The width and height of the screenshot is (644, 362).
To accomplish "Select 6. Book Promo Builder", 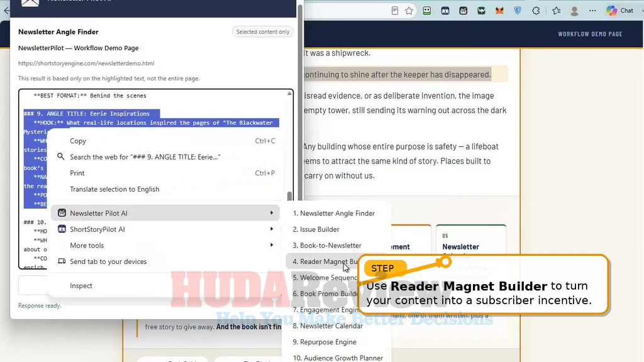I will [x=323, y=293].
